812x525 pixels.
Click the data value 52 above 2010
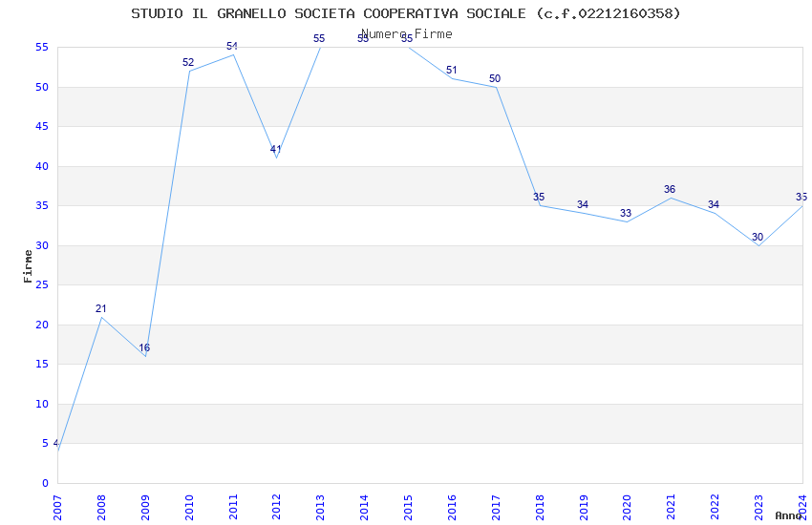[188, 63]
